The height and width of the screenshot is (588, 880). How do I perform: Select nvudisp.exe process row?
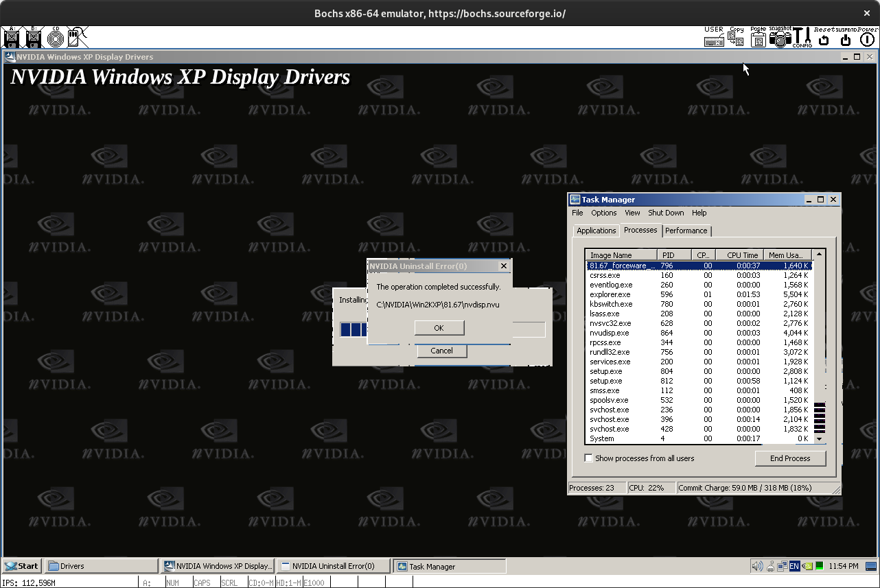point(699,333)
